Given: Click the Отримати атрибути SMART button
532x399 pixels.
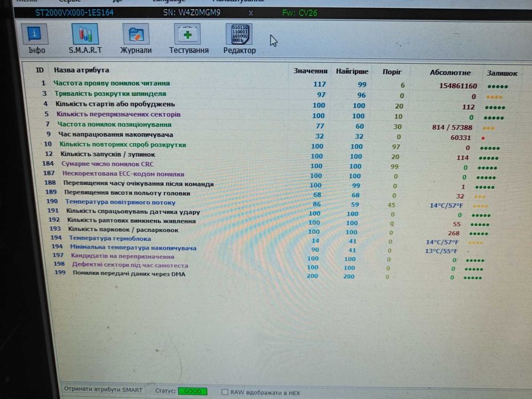Looking at the screenshot, I should (x=103, y=390).
